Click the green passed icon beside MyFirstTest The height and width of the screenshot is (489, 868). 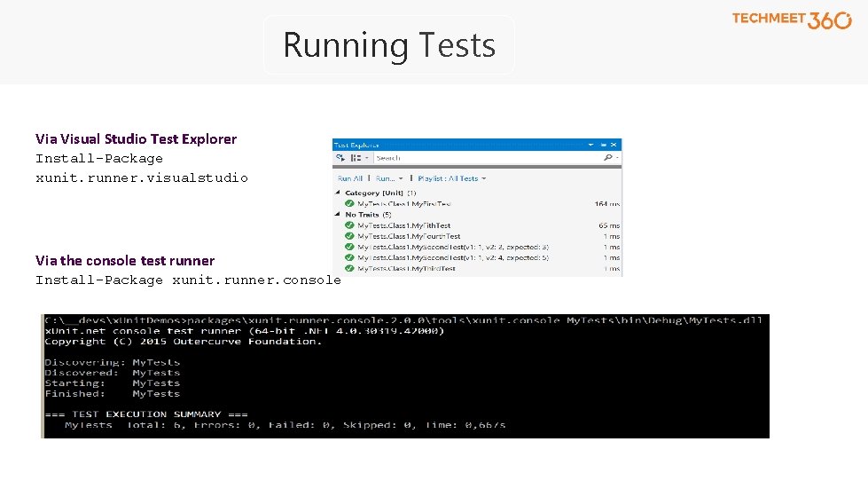coord(349,204)
